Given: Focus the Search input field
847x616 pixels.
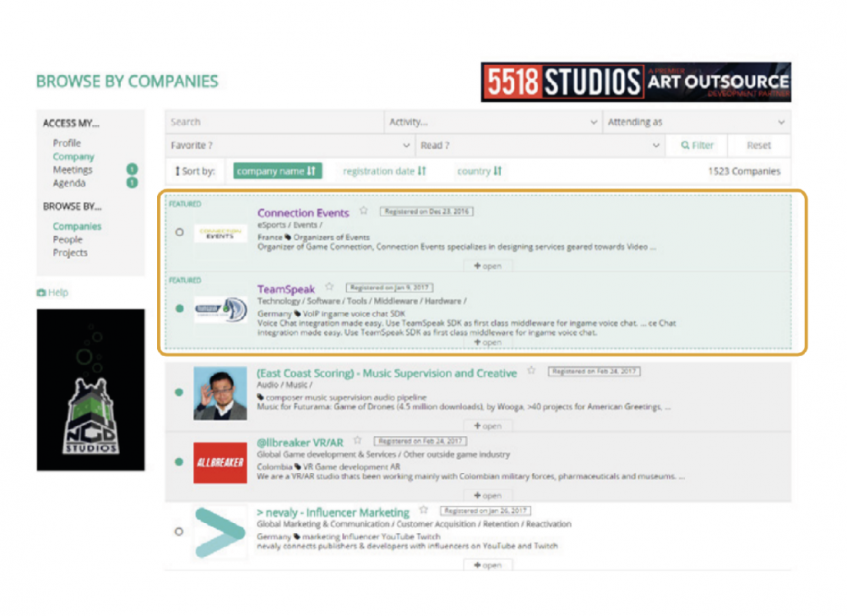Looking at the screenshot, I should (275, 122).
